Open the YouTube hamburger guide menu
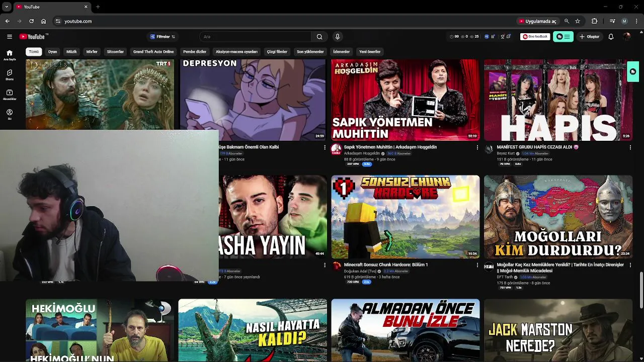 coord(10,37)
